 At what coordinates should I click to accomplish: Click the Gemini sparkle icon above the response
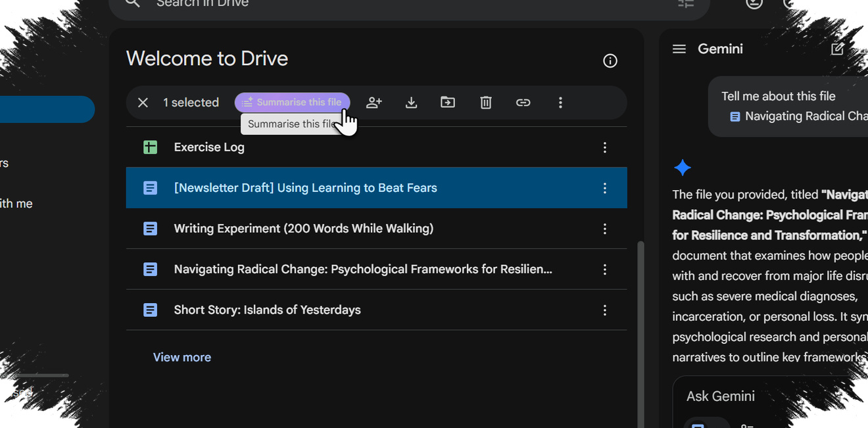click(x=683, y=168)
